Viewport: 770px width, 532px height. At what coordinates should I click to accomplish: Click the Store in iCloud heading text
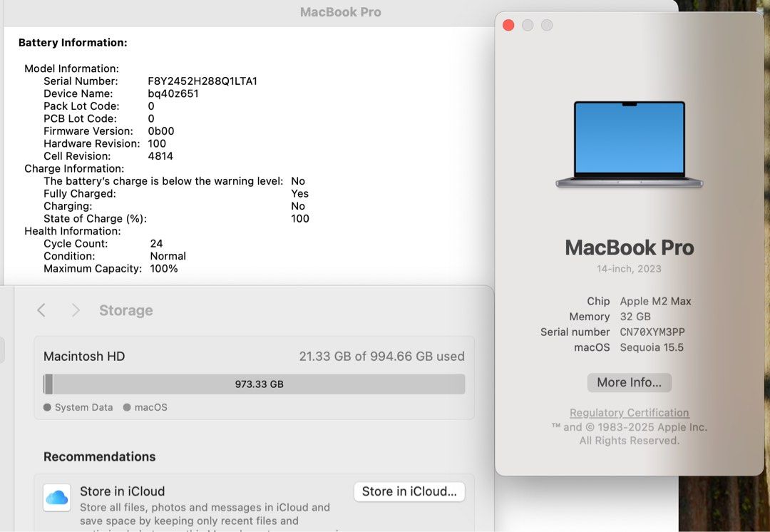coord(123,491)
